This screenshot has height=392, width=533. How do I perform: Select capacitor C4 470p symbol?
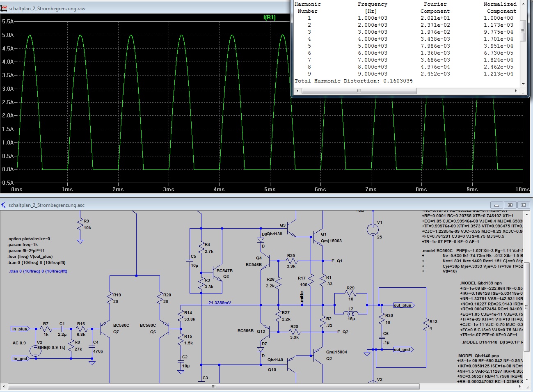click(92, 346)
